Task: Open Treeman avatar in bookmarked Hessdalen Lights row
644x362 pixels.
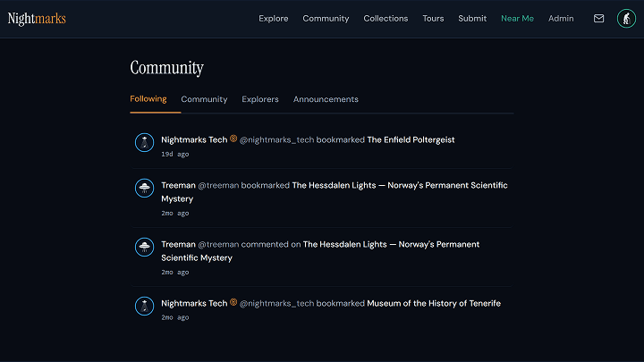Action: (145, 188)
